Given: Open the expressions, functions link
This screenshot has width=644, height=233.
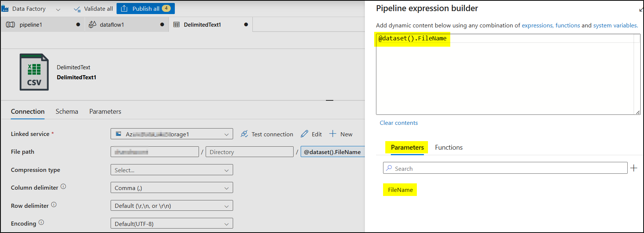Looking at the screenshot, I should pyautogui.click(x=551, y=25).
